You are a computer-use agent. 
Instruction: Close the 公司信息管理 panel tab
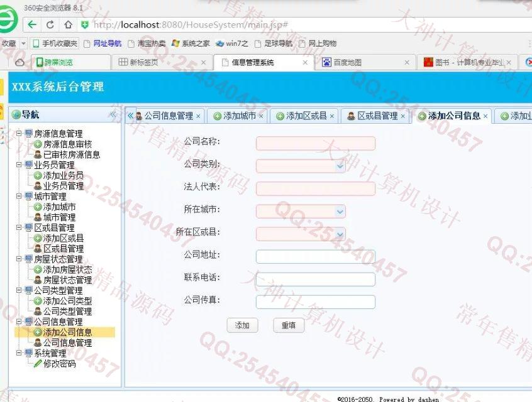coord(198,116)
